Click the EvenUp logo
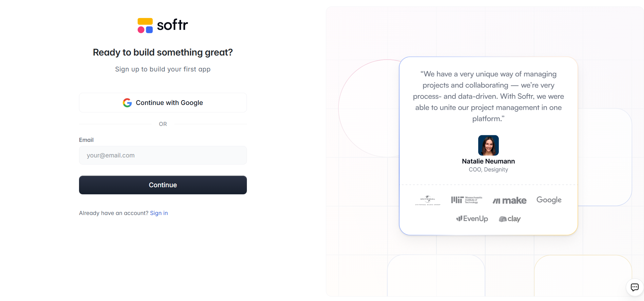This screenshot has height=301, width=644. [x=472, y=219]
